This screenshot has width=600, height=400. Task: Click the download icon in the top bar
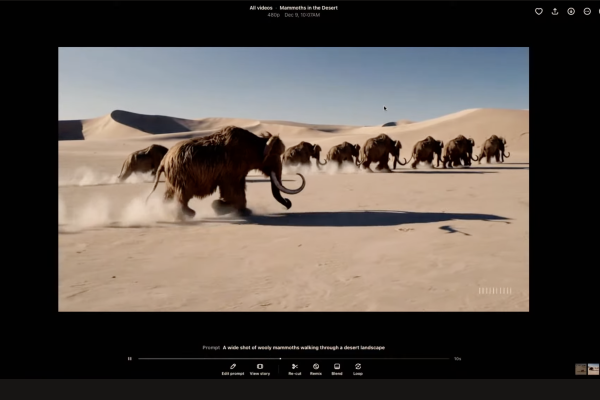(x=571, y=11)
